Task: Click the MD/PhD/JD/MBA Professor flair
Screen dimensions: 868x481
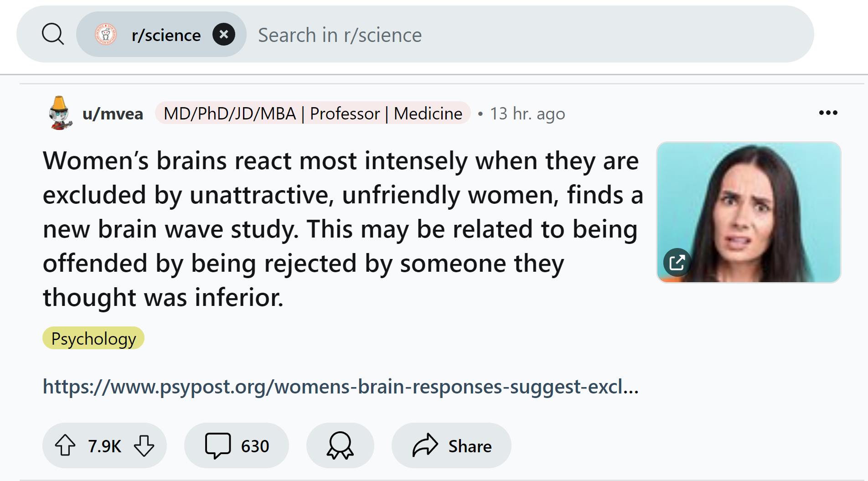Action: tap(313, 114)
